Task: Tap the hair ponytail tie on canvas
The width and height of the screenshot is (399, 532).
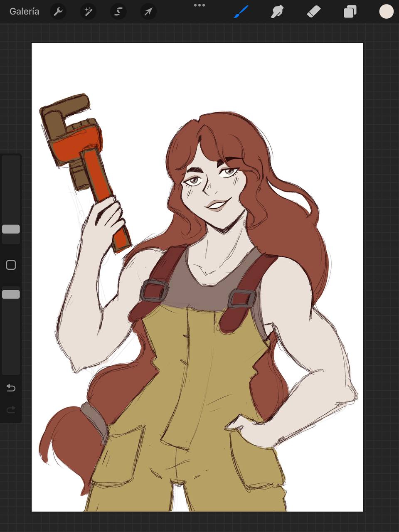Action: click(x=94, y=418)
